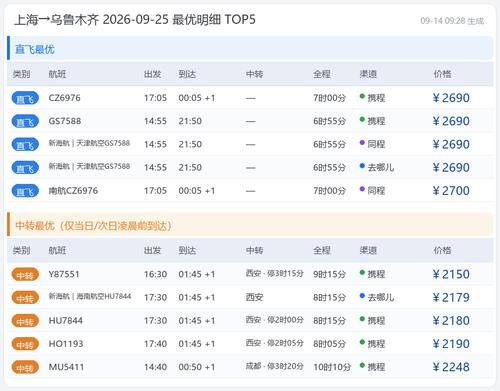The width and height of the screenshot is (500, 391).
Task: Select flight number HO1193
Action: coord(66,344)
